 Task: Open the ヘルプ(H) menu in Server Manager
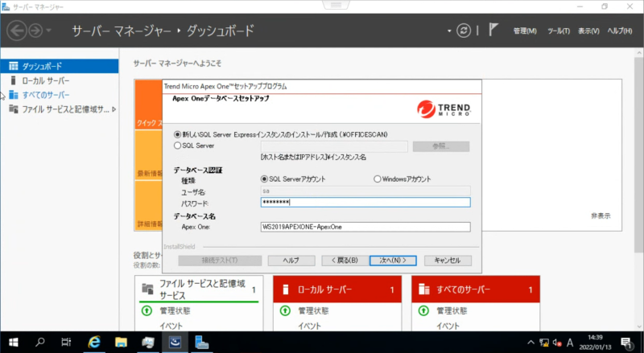(620, 31)
